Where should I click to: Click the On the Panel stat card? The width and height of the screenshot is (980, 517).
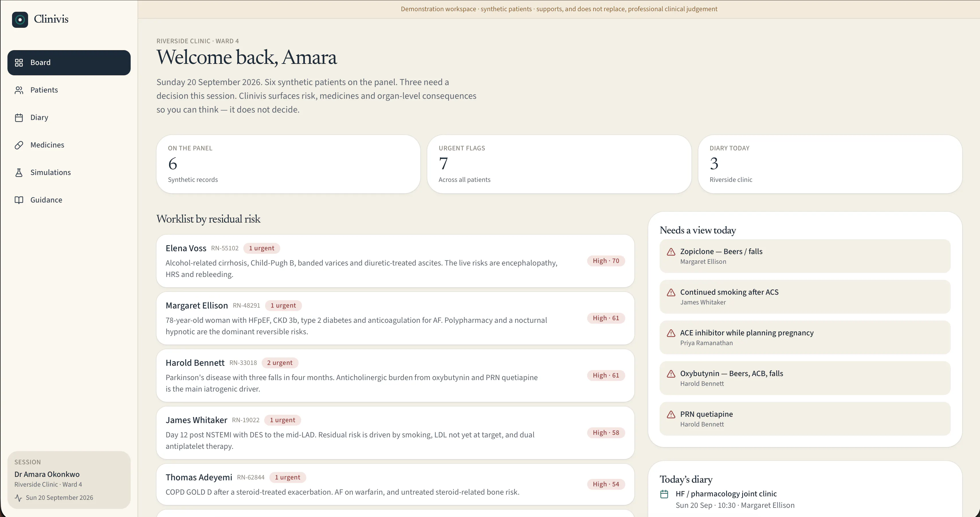(288, 164)
